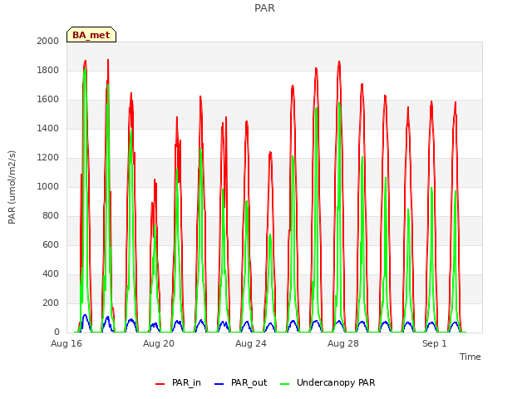
Task: Click the Time axis title
Action: click(470, 357)
